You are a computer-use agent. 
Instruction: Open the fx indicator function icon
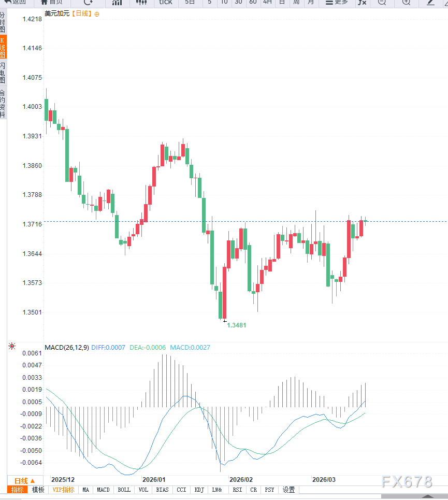click(363, 3)
